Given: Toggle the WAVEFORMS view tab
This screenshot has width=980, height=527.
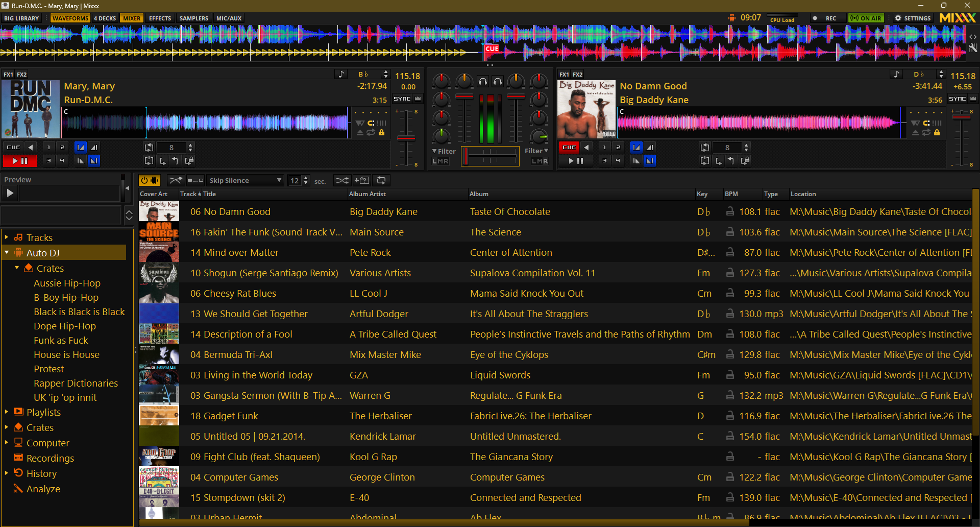Looking at the screenshot, I should (70, 18).
